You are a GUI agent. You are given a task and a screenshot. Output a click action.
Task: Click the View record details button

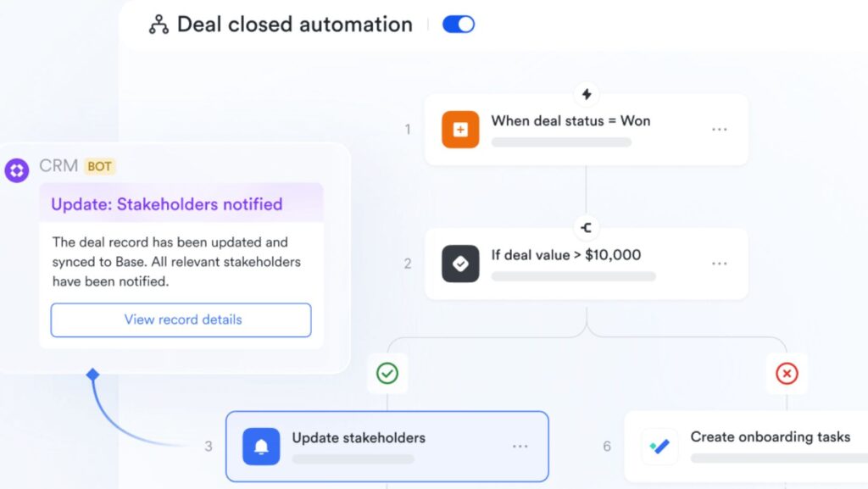point(181,320)
